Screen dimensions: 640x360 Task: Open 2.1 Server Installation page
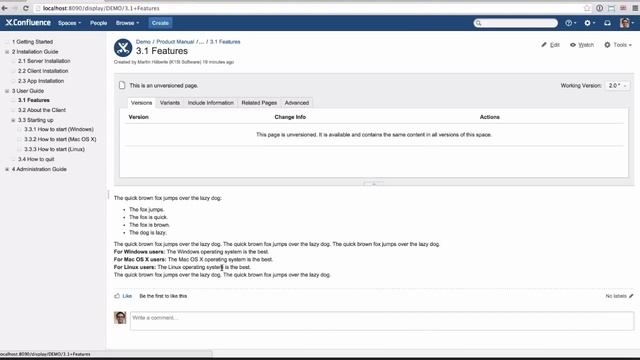tap(44, 61)
